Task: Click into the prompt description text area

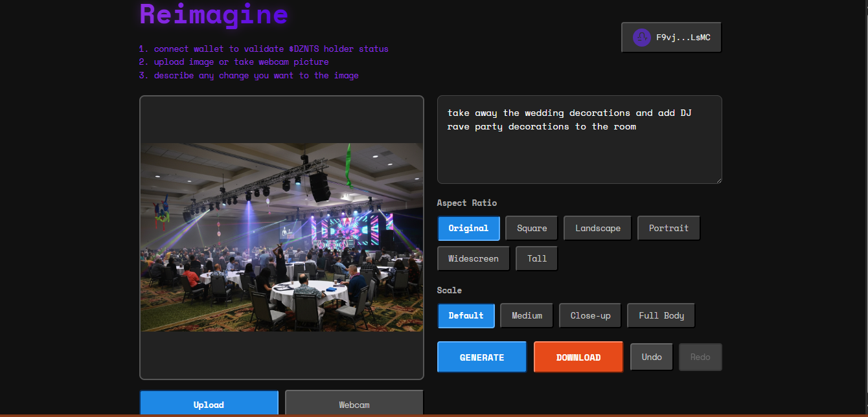Action: click(x=580, y=140)
